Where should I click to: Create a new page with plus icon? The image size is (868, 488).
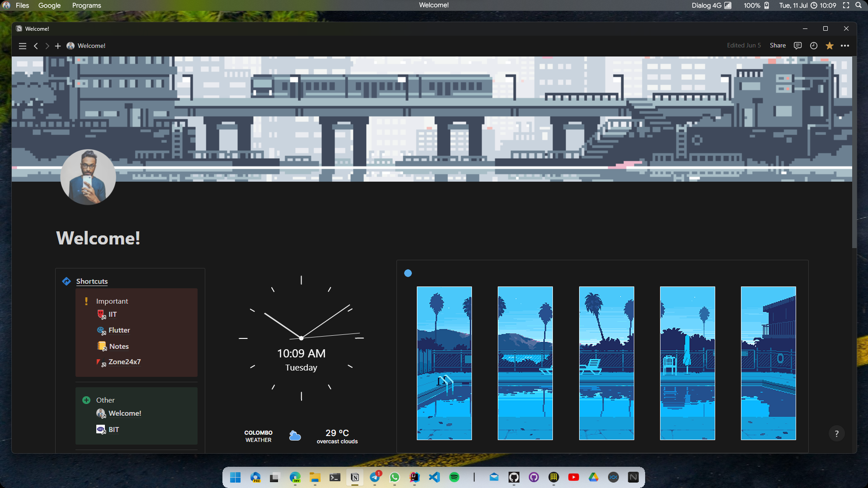tap(58, 46)
